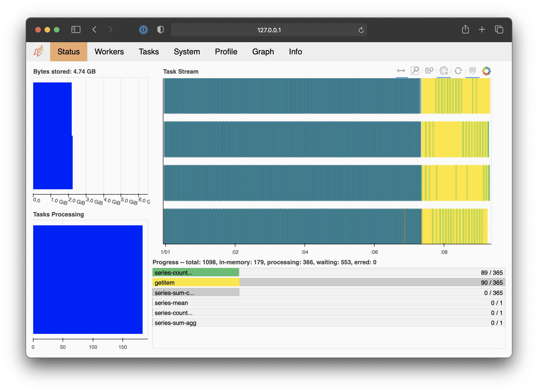Click the ':08' time axis label
The image size is (538, 392).
pyautogui.click(x=444, y=252)
